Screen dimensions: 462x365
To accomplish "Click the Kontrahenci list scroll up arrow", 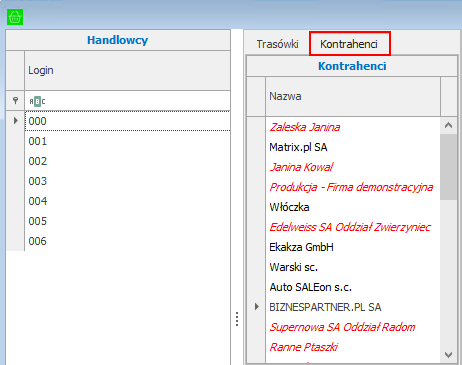I will pos(448,126).
